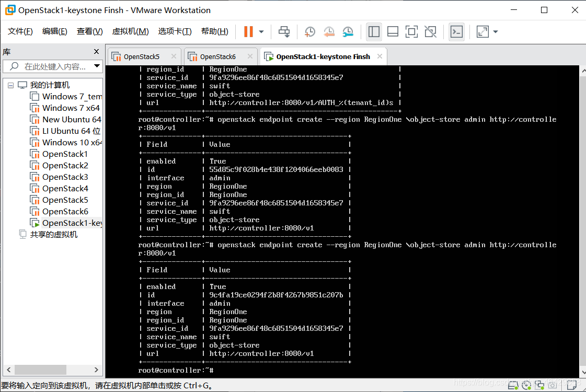Image resolution: width=586 pixels, height=392 pixels.
Task: Select New Ubuntu 64 virtual machine
Action: tap(72, 120)
